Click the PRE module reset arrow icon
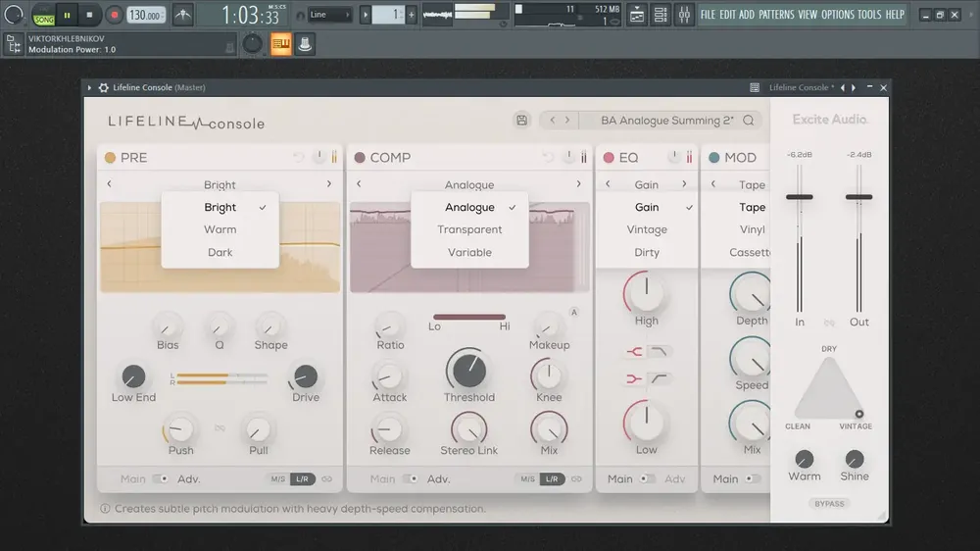Viewport: 980px width, 551px height. click(x=299, y=158)
